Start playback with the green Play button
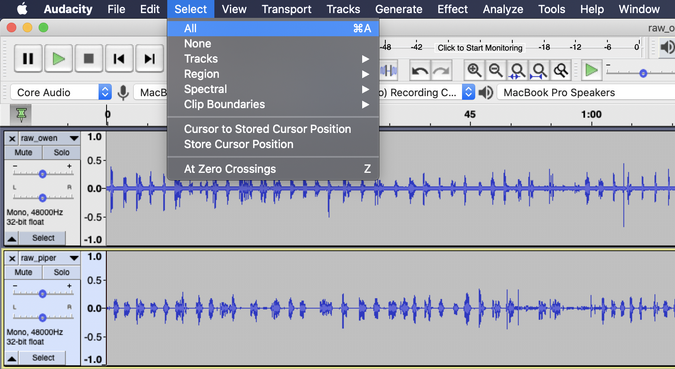The width and height of the screenshot is (675, 369). [x=59, y=58]
